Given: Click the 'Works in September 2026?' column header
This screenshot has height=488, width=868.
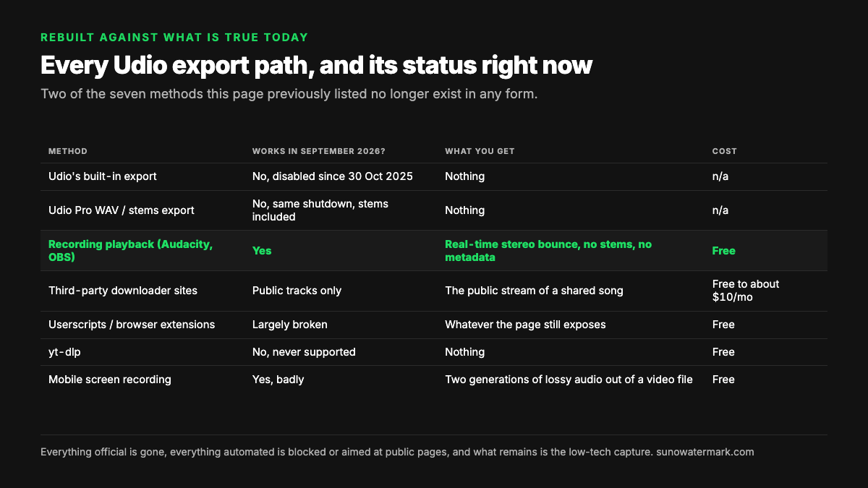Looking at the screenshot, I should pyautogui.click(x=319, y=151).
